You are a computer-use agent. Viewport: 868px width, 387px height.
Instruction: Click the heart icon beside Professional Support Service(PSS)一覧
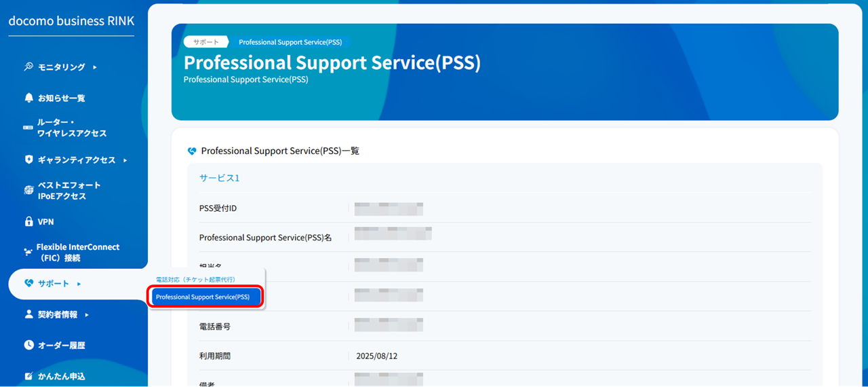(x=192, y=151)
